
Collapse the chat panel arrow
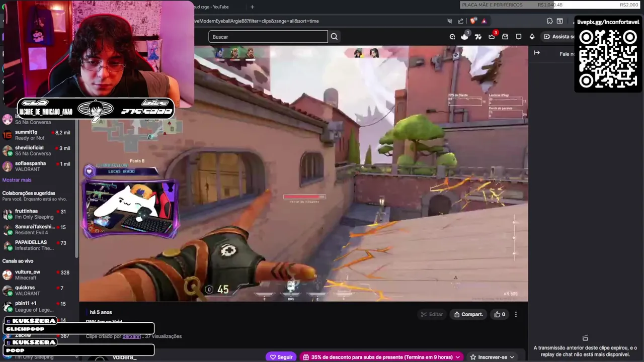click(537, 53)
